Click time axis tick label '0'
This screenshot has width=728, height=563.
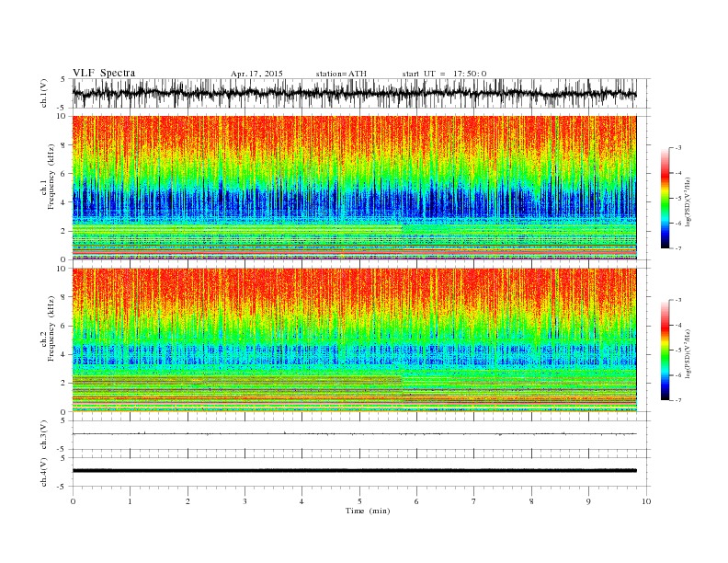(73, 501)
